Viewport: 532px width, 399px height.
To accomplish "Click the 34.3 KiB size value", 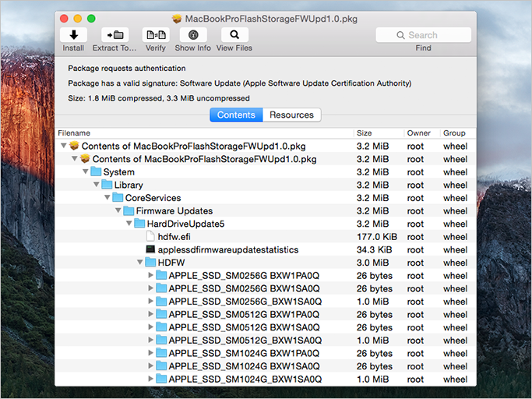I will click(x=374, y=249).
